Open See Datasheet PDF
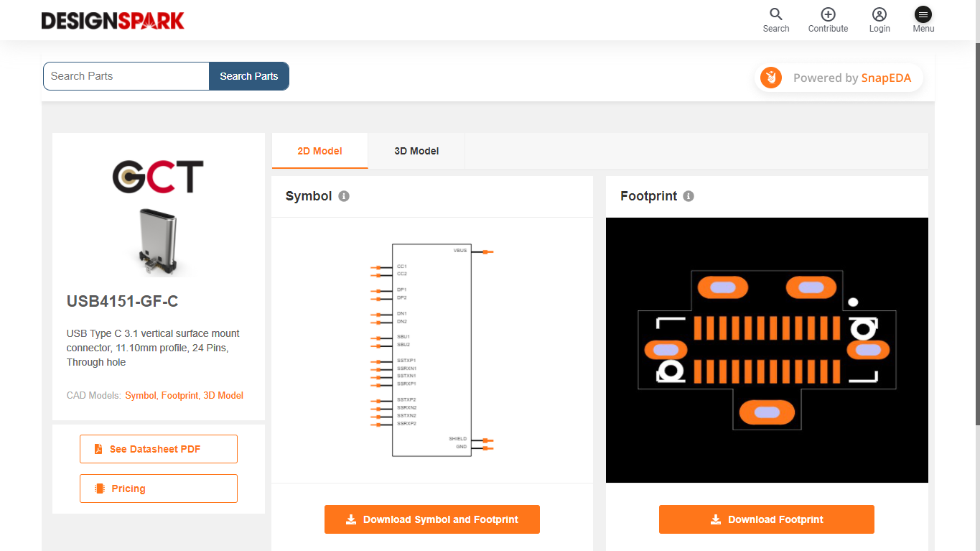980x551 pixels. (159, 449)
